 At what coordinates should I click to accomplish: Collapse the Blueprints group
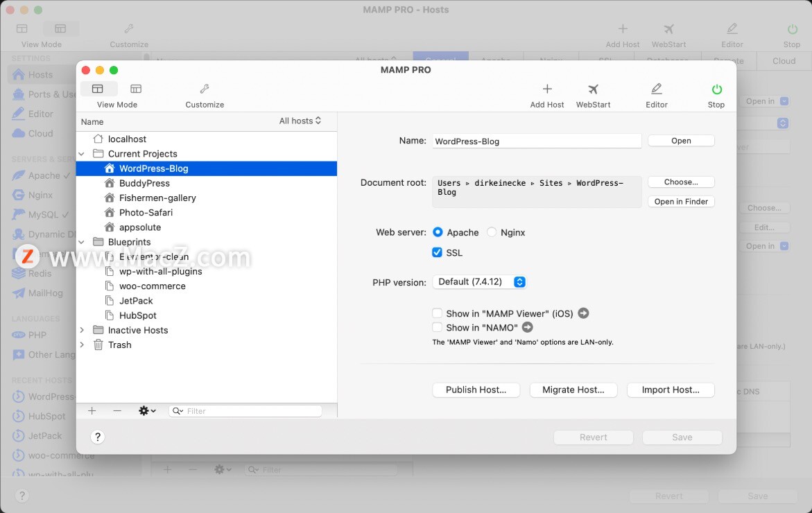(81, 242)
